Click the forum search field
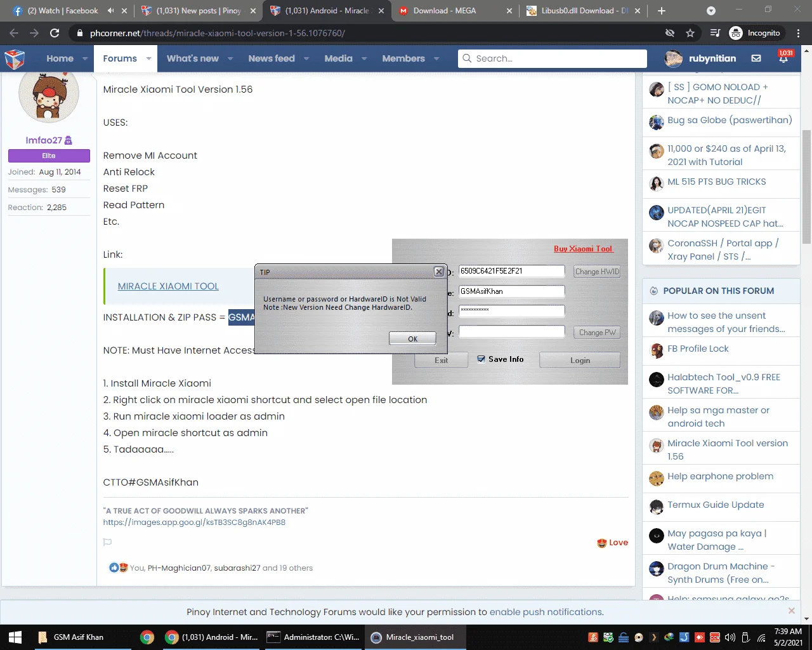812x650 pixels. [553, 58]
